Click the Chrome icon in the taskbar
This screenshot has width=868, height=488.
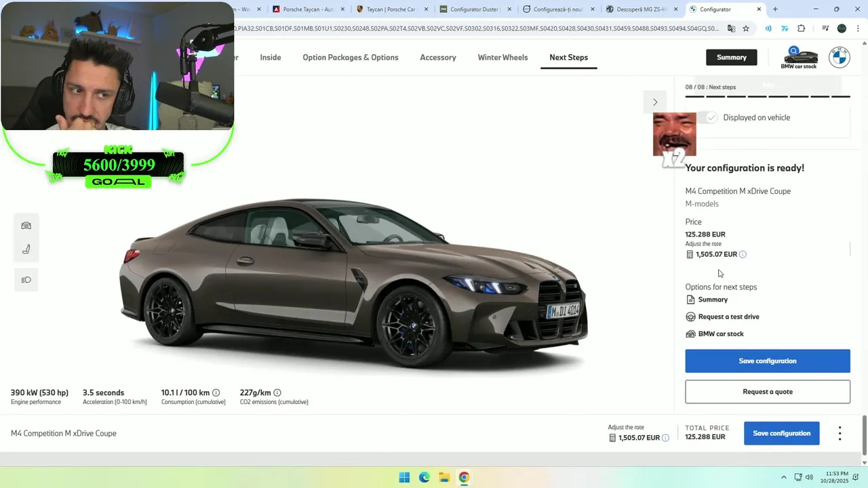point(464,477)
